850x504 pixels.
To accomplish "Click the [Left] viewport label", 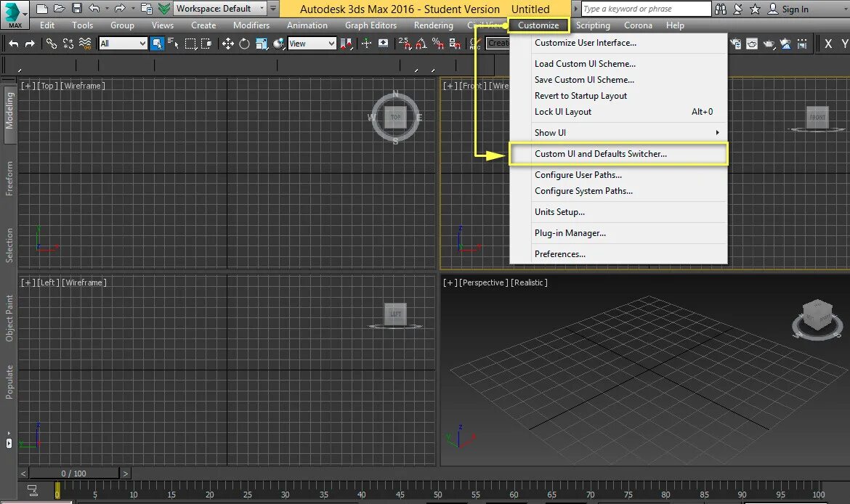I will click(48, 283).
